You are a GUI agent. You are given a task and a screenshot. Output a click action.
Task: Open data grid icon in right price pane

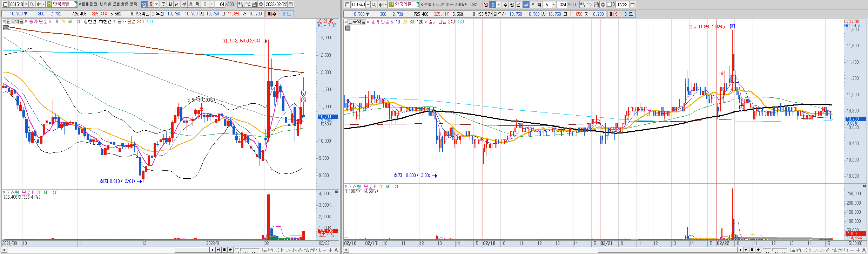point(348,28)
